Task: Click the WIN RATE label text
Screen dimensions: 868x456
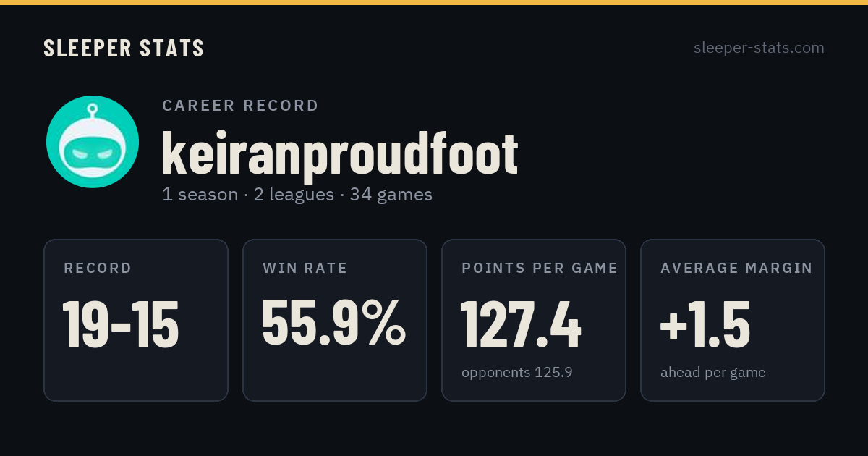Action: [305, 269]
